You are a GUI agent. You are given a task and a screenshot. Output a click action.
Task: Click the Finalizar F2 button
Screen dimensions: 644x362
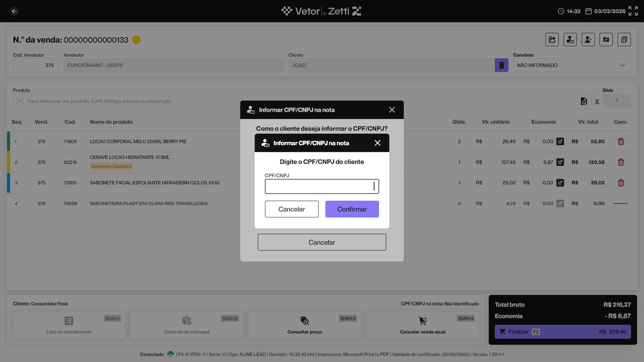pyautogui.click(x=562, y=331)
